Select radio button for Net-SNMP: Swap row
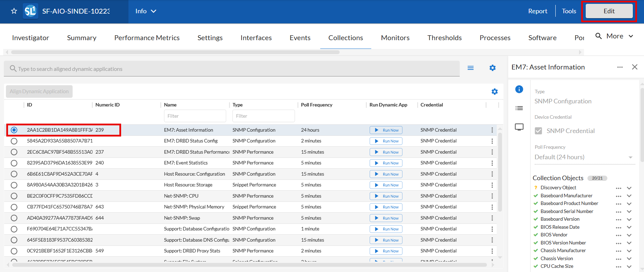 point(14,218)
